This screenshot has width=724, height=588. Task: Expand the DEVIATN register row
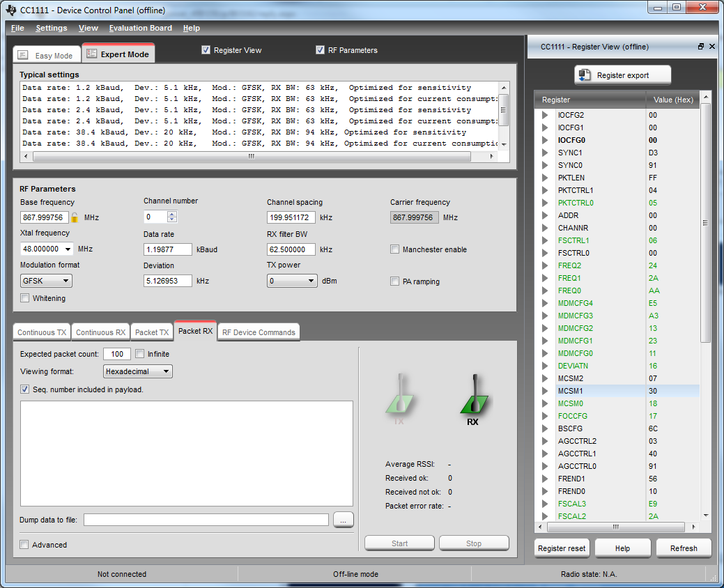click(x=545, y=366)
